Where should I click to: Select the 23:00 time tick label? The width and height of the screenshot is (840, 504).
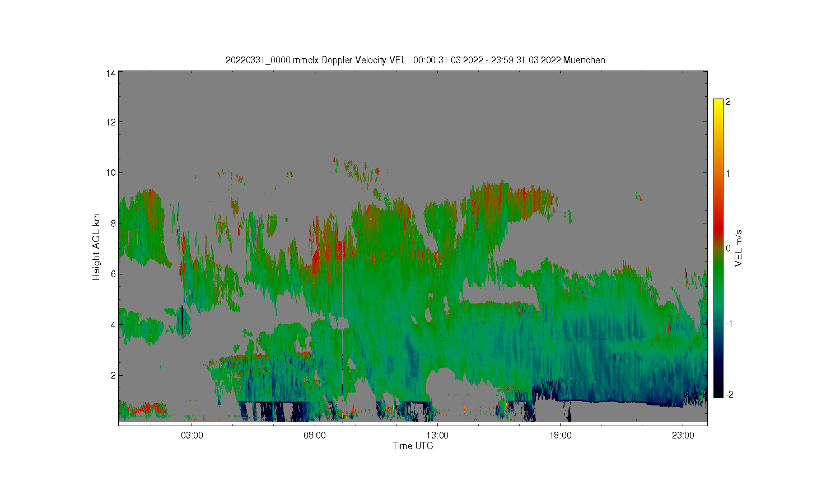[683, 435]
